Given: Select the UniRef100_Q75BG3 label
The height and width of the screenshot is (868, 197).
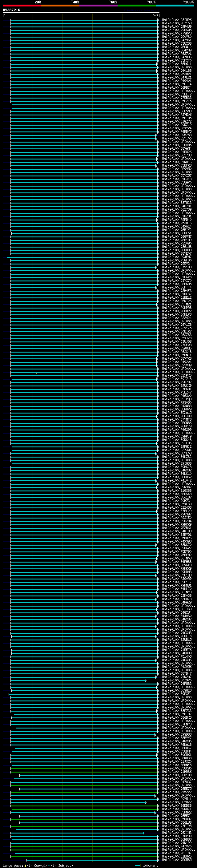Looking at the screenshot, I should pos(176,98).
